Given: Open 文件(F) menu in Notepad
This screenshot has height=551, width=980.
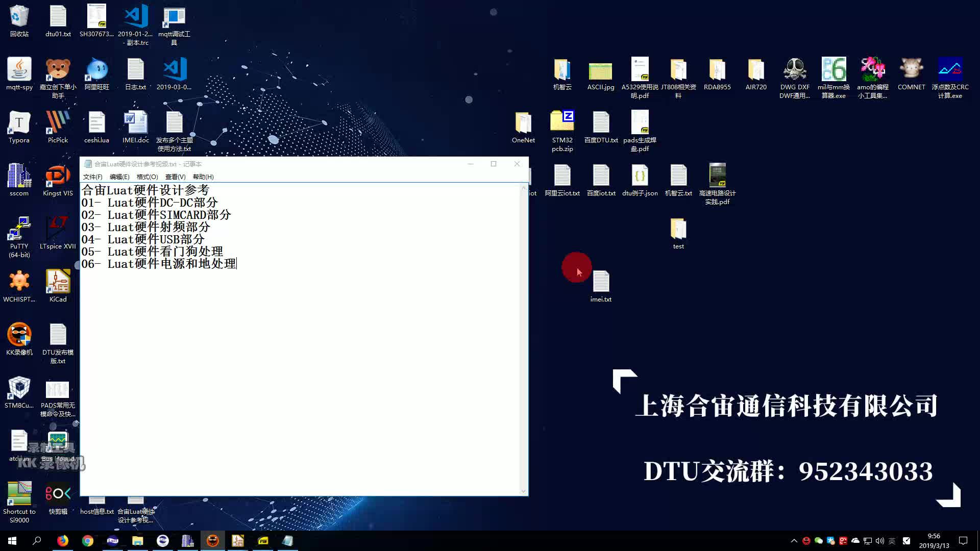Looking at the screenshot, I should [x=92, y=177].
